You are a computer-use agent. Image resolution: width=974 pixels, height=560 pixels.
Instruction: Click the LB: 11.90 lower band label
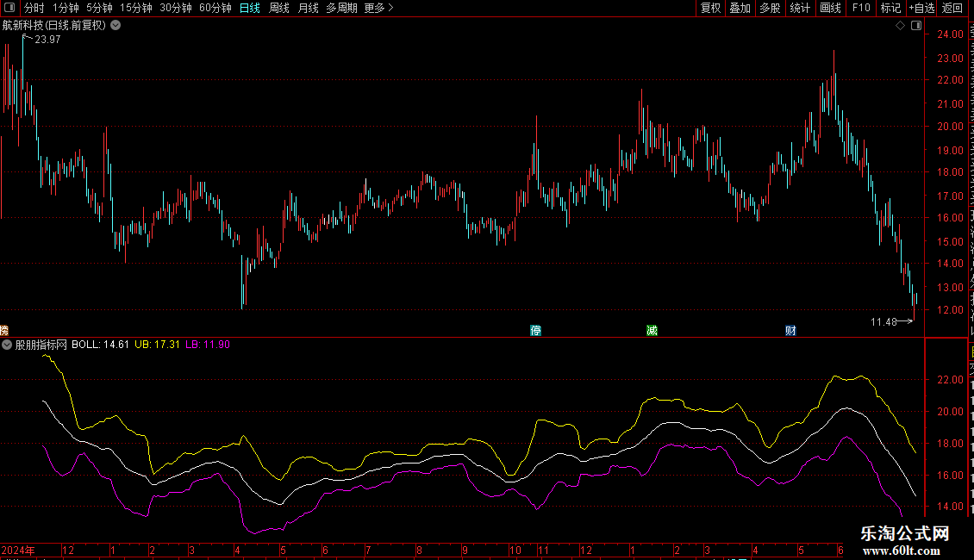coord(208,345)
